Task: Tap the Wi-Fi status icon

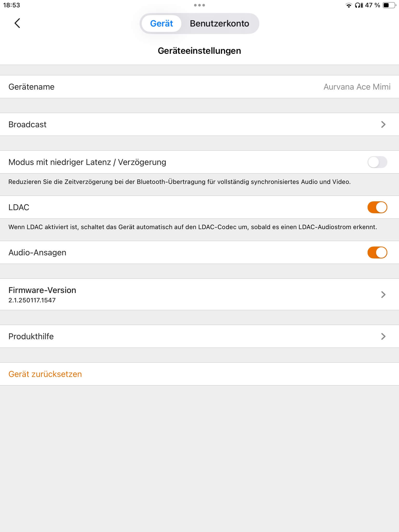Action: (349, 5)
